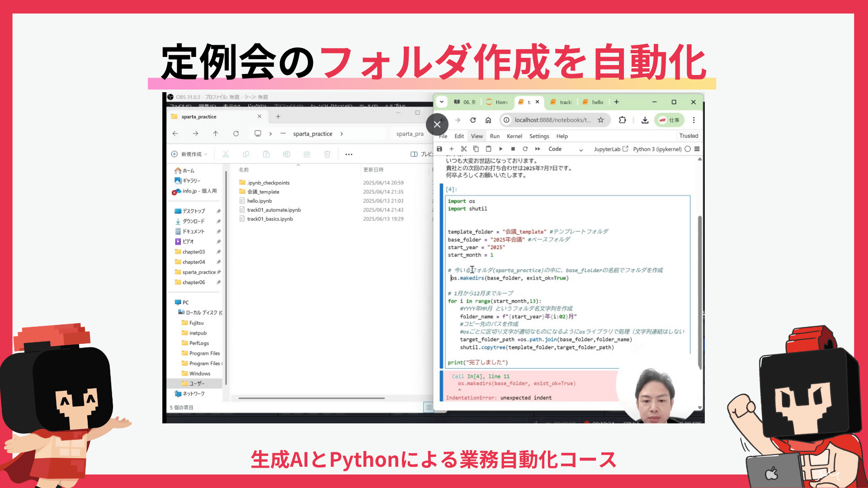This screenshot has width=868, height=488.
Task: Cut the selected cell with scissors icon
Action: (x=464, y=149)
